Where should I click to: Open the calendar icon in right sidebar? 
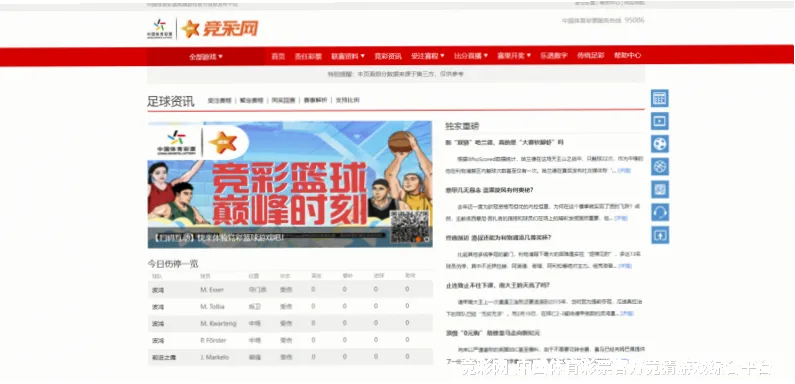point(660,98)
